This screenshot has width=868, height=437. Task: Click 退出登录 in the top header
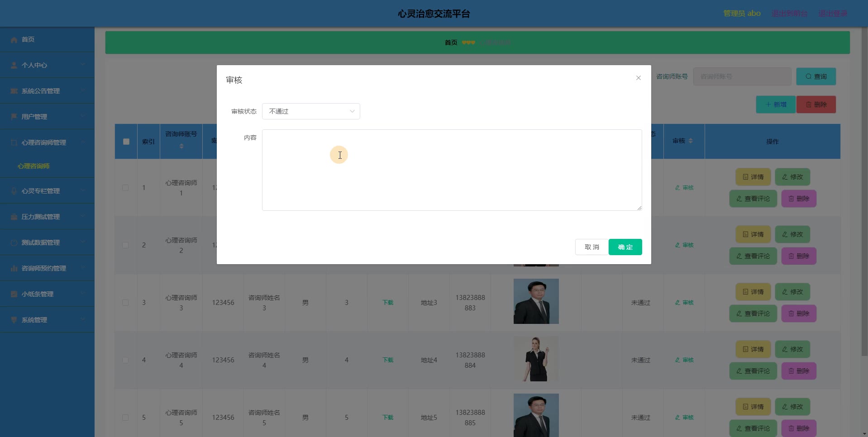(x=833, y=14)
